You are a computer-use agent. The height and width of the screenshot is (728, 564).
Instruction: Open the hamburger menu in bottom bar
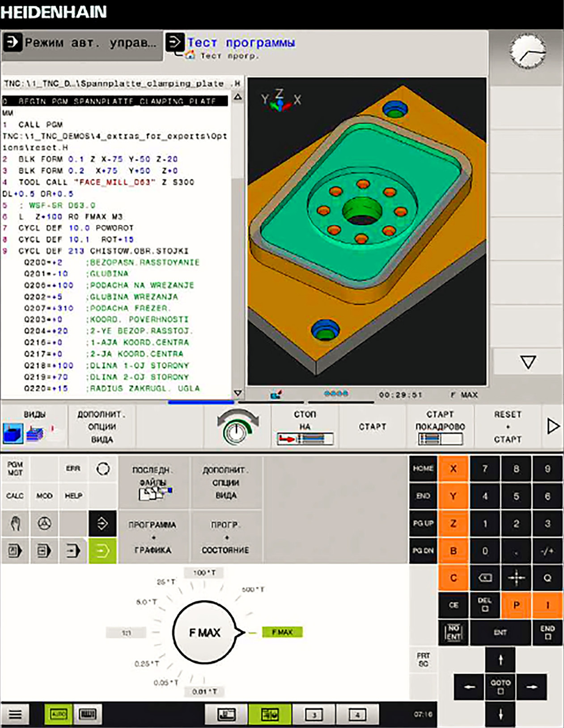click(x=15, y=714)
